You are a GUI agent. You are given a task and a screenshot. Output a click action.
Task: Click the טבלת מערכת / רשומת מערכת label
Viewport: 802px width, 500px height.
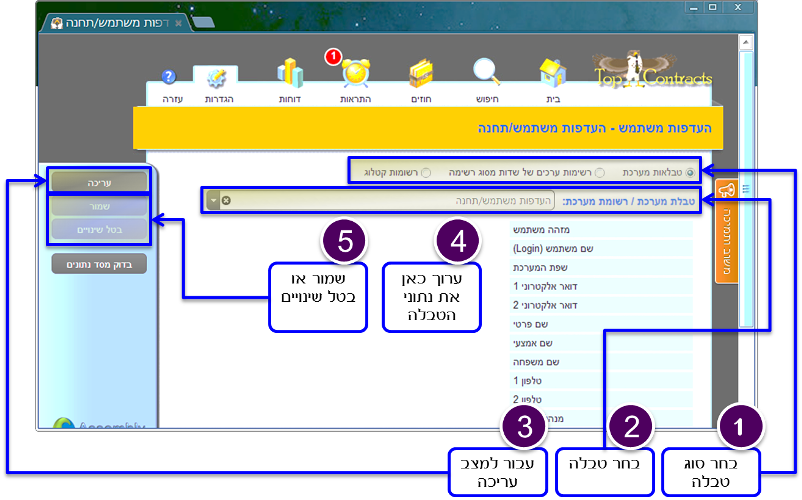(629, 201)
